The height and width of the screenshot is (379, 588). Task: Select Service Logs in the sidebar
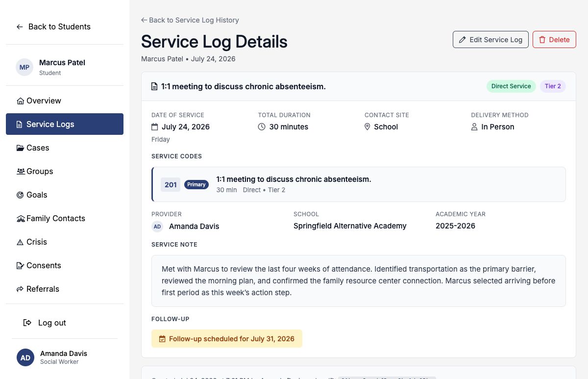(x=65, y=124)
